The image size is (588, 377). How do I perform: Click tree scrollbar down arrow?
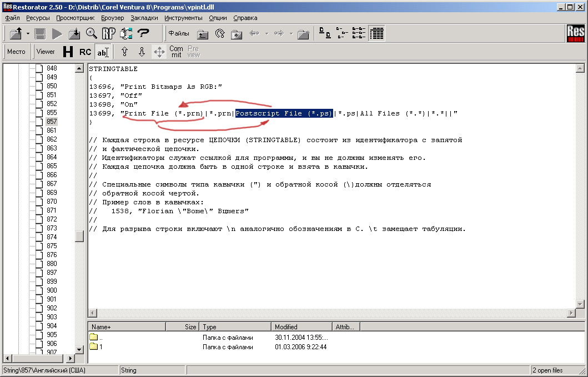(x=79, y=350)
